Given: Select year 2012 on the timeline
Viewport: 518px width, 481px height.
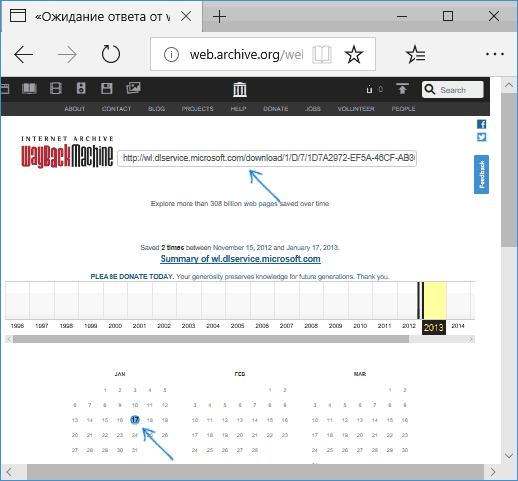Looking at the screenshot, I should point(409,326).
